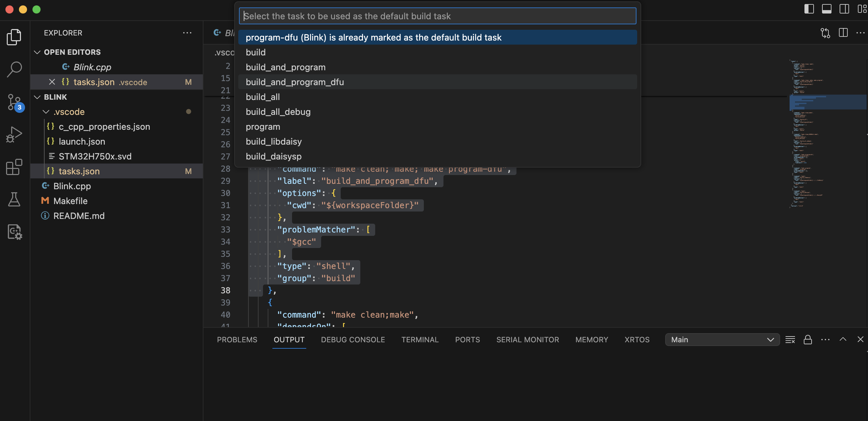Open editor more actions menu
Screen dimensions: 868x421
pyautogui.click(x=861, y=33)
